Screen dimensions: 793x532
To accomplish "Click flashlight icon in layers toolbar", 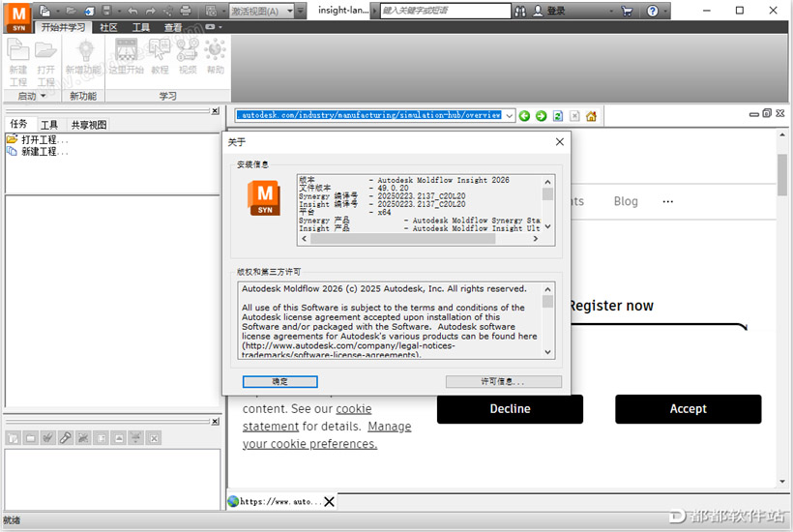I will tap(65, 438).
